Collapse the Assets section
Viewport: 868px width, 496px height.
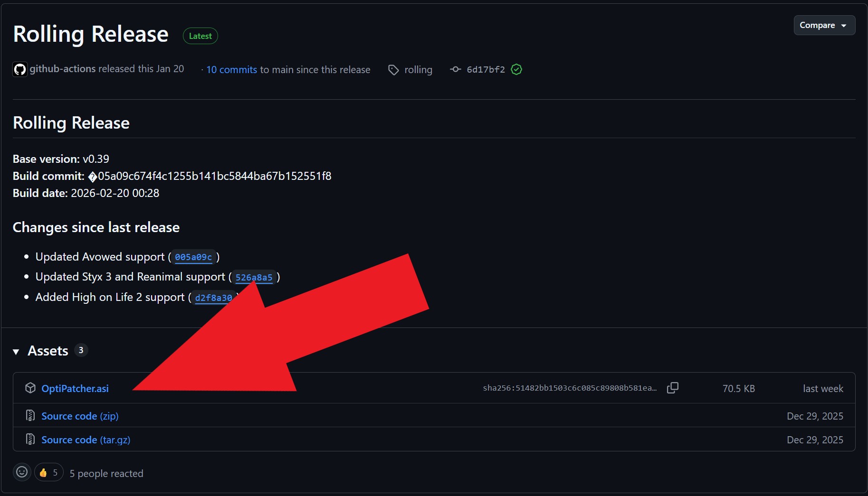16,352
